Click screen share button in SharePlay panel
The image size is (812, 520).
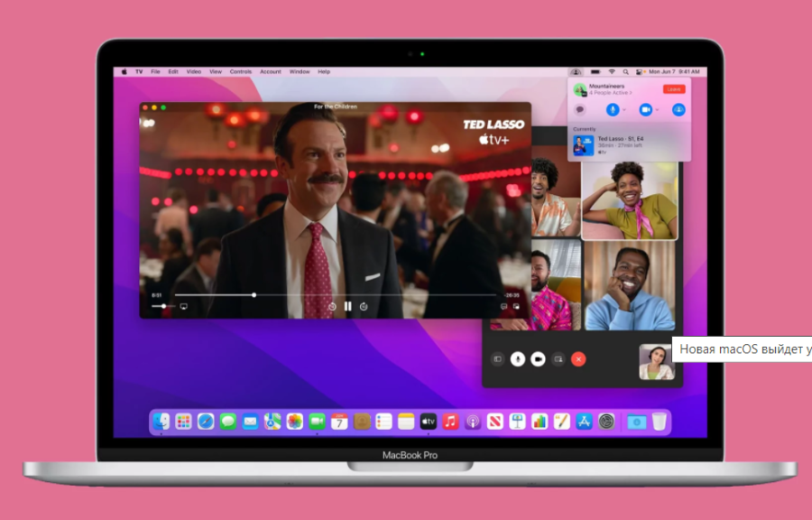[678, 109]
